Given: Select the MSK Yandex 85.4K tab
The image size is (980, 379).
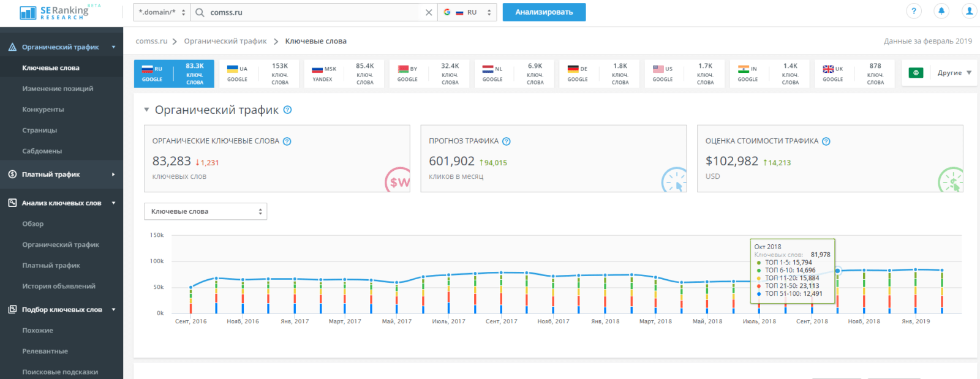Looking at the screenshot, I should coord(344,74).
